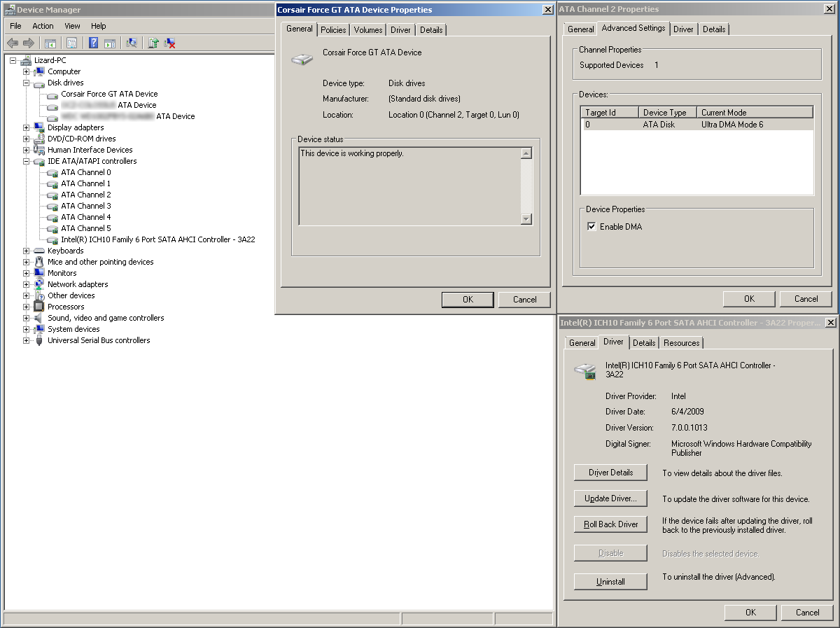
Task: Click Scan for hardware changes icon
Action: tap(132, 43)
